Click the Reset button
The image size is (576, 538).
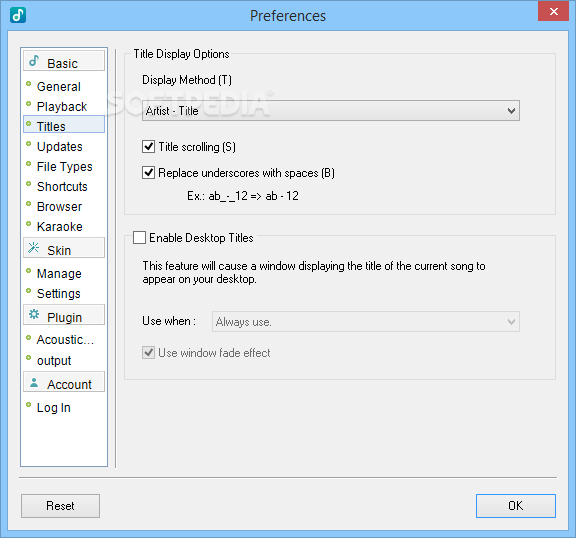pos(60,506)
